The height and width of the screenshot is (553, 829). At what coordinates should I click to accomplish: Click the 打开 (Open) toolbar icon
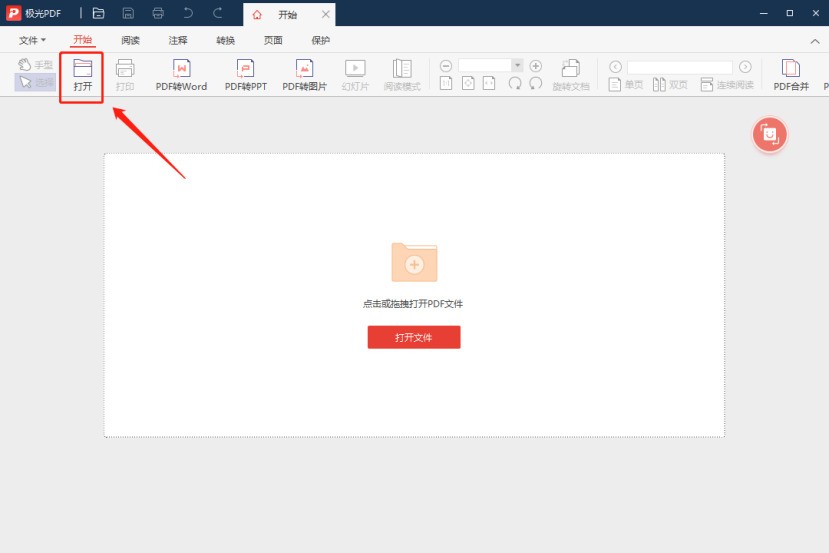point(82,74)
